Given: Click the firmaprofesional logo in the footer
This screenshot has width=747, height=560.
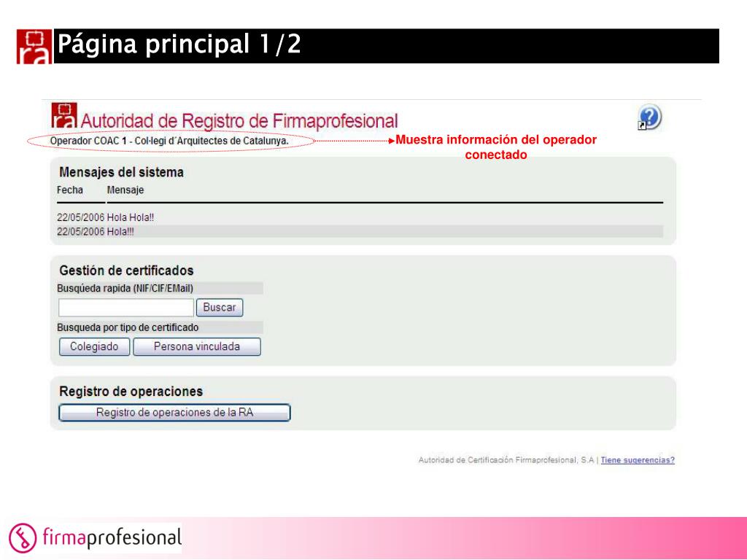Looking at the screenshot, I should [96, 537].
